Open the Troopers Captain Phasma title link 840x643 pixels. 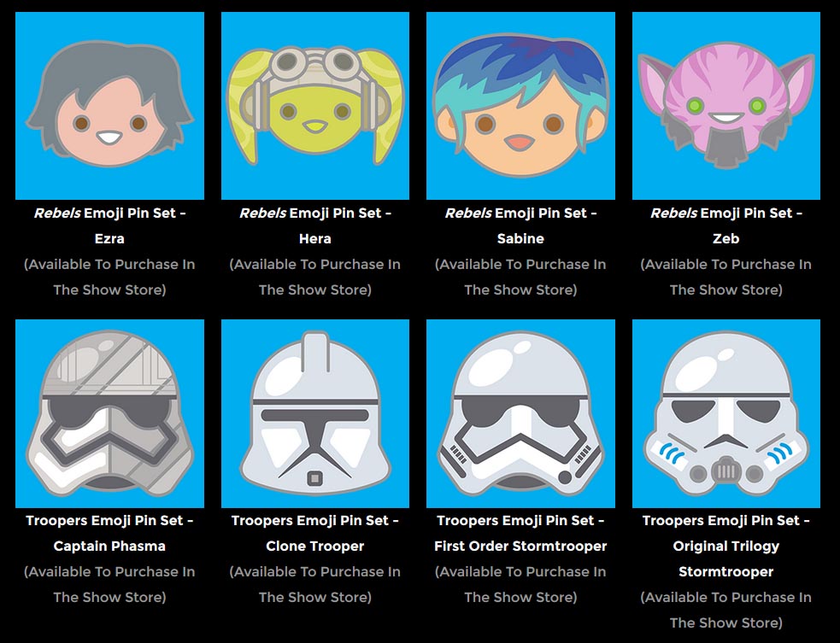[x=110, y=533]
